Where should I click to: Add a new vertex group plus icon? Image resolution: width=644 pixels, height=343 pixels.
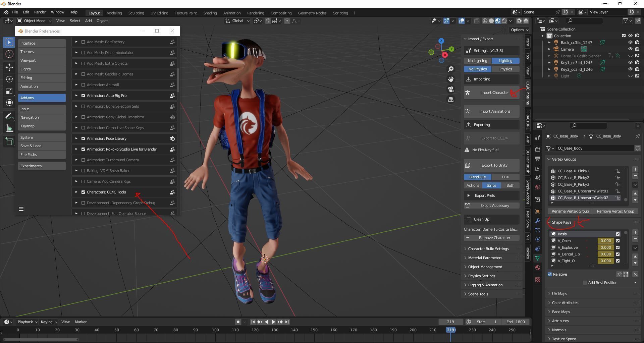635,169
